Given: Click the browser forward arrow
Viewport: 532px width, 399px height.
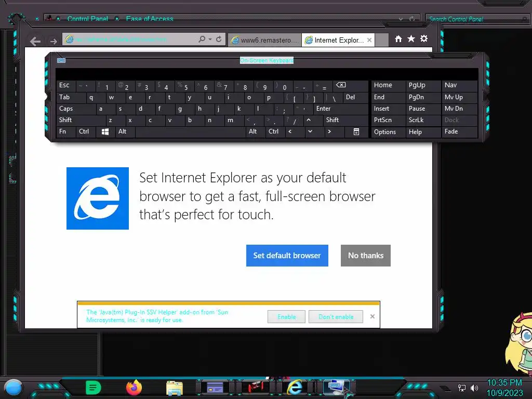Looking at the screenshot, I should 54,42.
